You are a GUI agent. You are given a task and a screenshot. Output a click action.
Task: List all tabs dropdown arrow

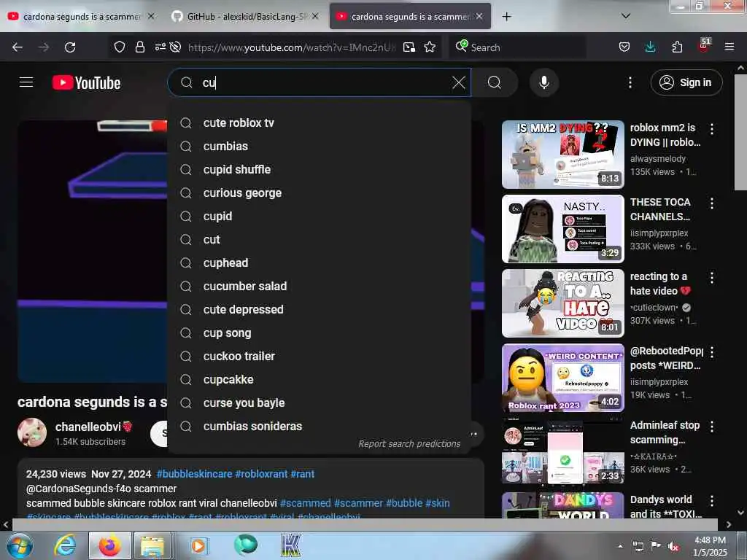click(626, 16)
